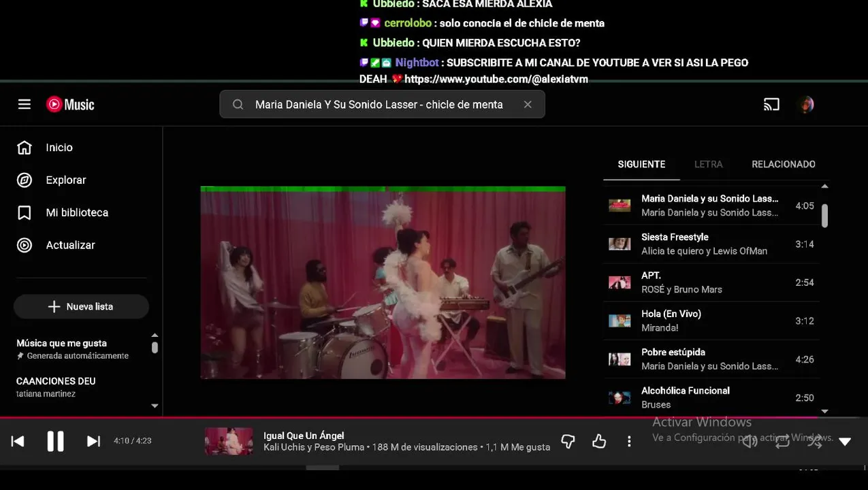The width and height of the screenshot is (868, 490).
Task: Open Nightbot's YouTube channel link in chat
Action: pos(496,79)
